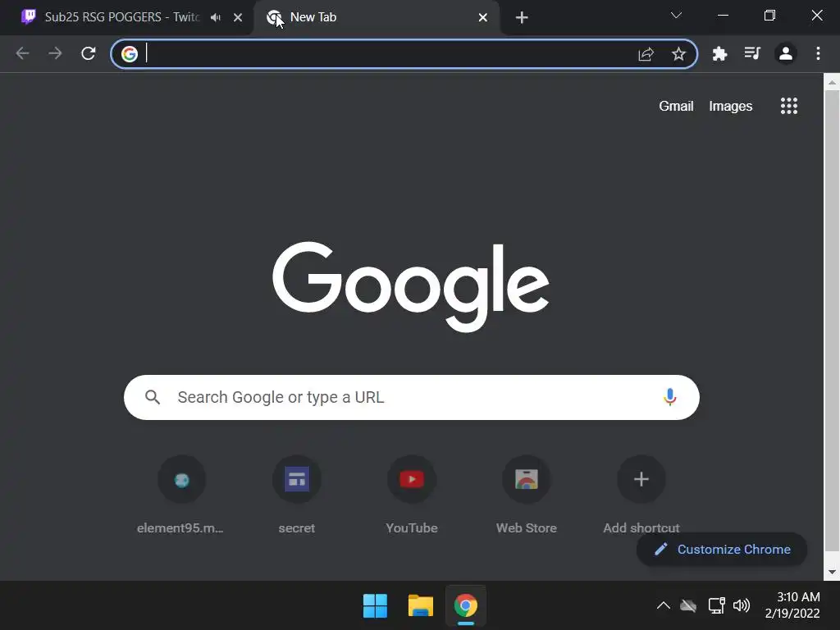Open the YouTube shortcut
This screenshot has height=630, width=840.
pyautogui.click(x=412, y=495)
